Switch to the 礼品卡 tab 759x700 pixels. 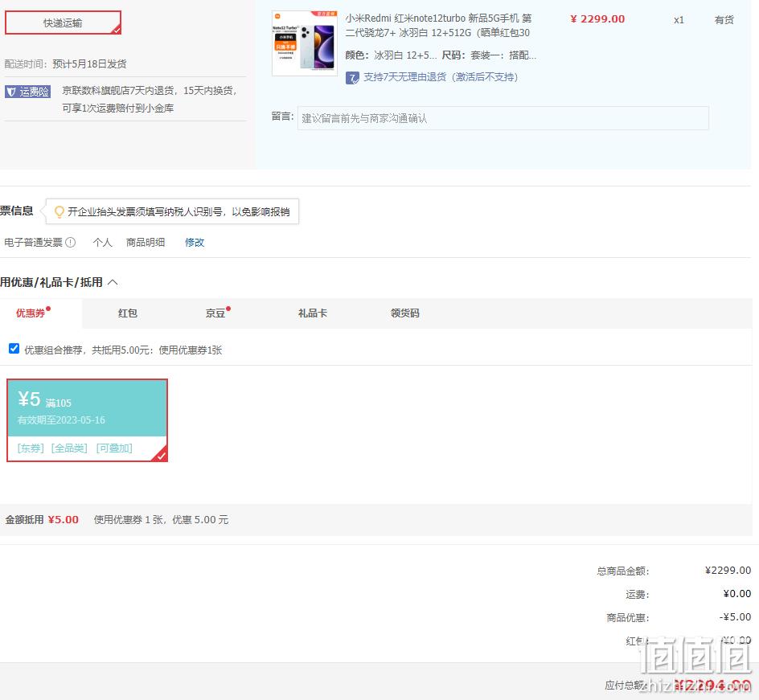tap(313, 313)
